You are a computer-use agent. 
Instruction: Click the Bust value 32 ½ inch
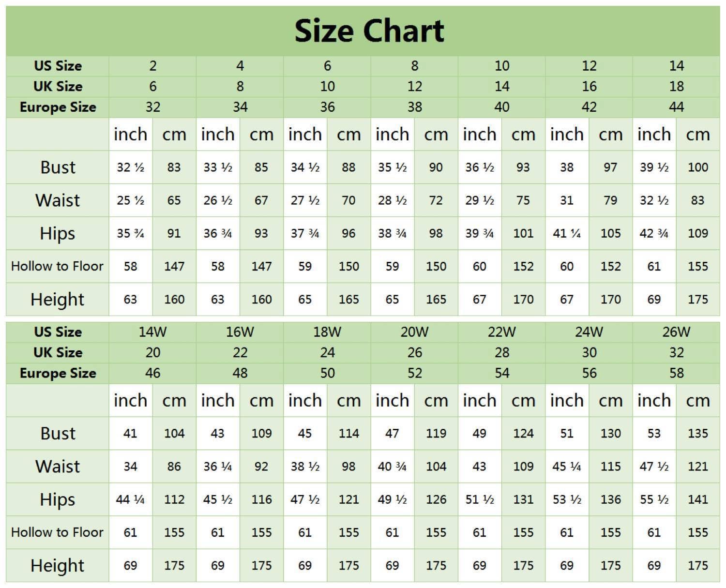coord(131,167)
